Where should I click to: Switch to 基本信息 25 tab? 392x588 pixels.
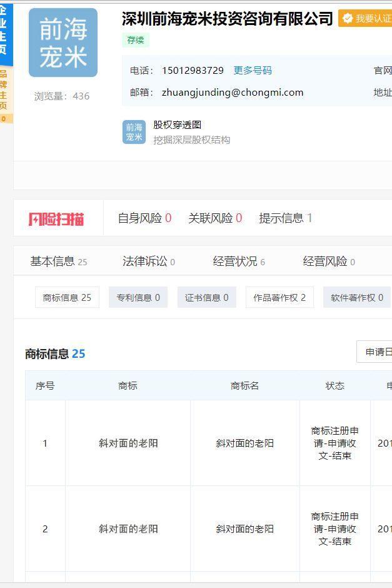(x=59, y=261)
